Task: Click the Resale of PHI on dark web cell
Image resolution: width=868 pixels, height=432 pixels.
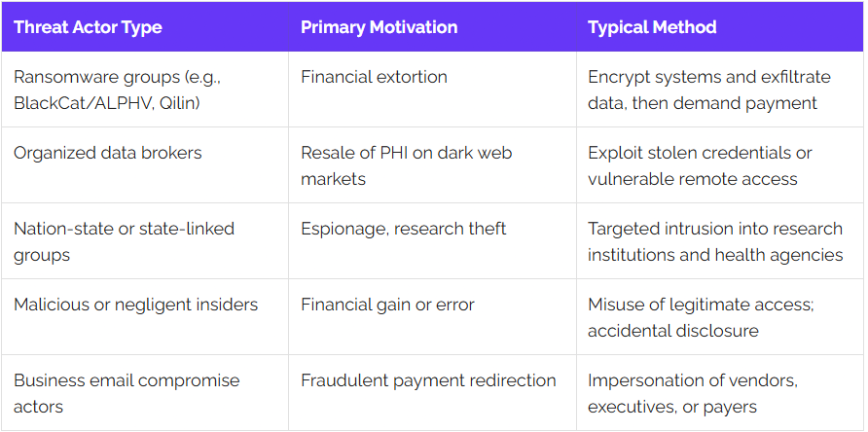Action: [x=432, y=165]
